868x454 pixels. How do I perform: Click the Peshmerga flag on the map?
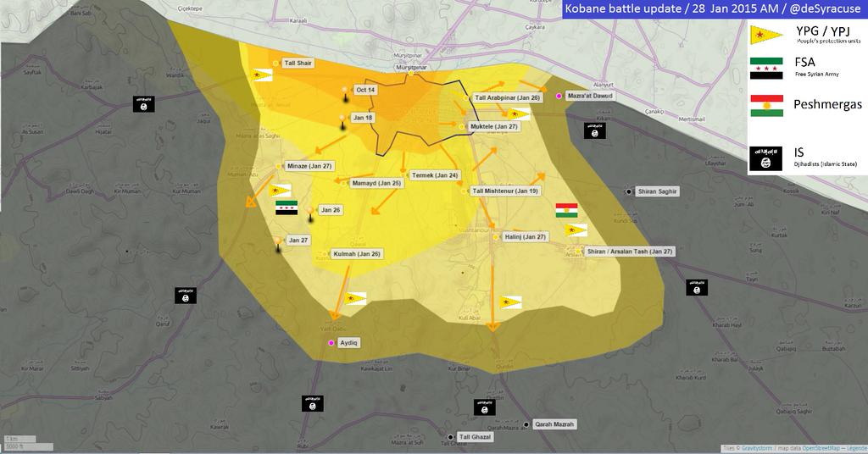pos(566,209)
